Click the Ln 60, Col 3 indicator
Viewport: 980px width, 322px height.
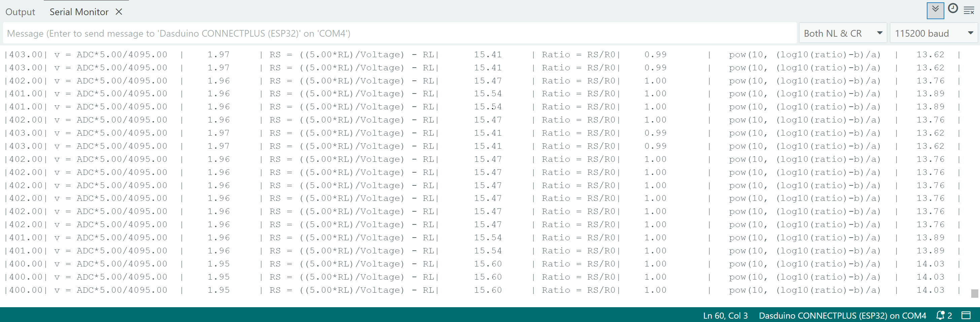point(725,316)
